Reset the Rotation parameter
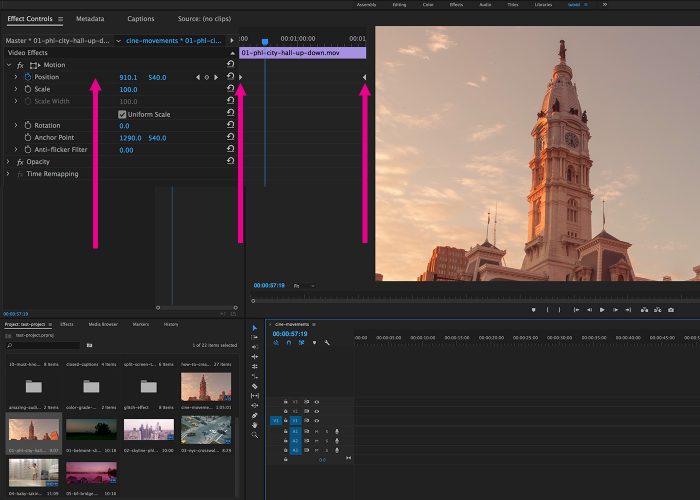 [x=230, y=125]
